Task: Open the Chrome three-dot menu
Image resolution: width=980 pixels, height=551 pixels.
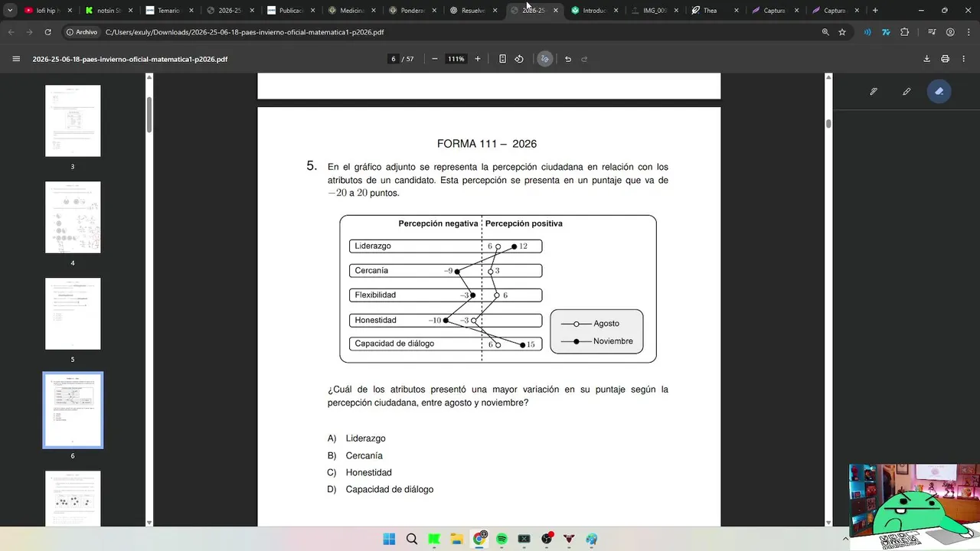Action: (x=969, y=32)
